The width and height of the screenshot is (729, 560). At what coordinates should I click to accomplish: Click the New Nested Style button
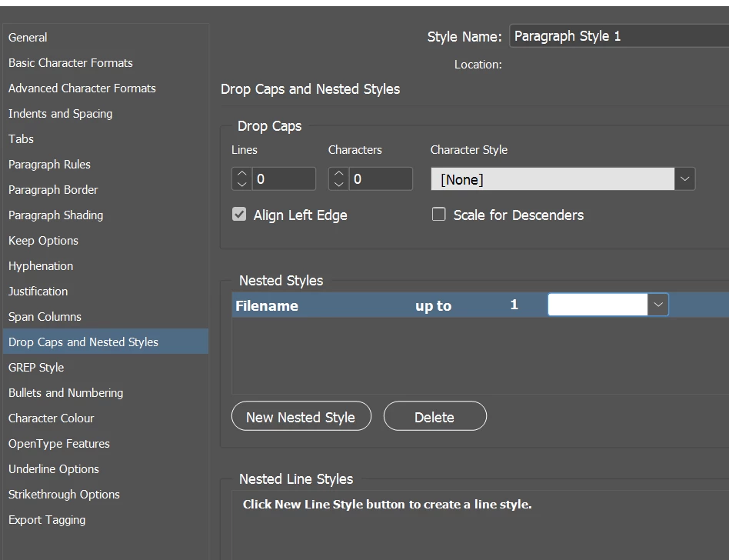click(301, 417)
